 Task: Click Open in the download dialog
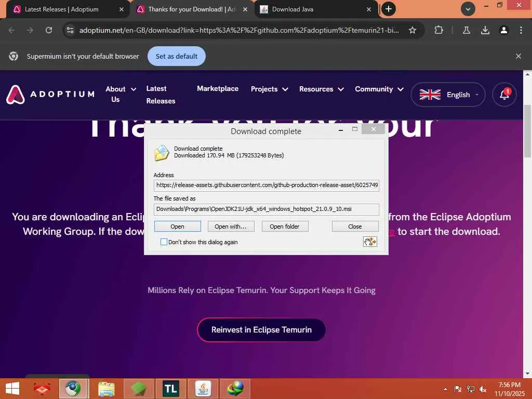178,227
